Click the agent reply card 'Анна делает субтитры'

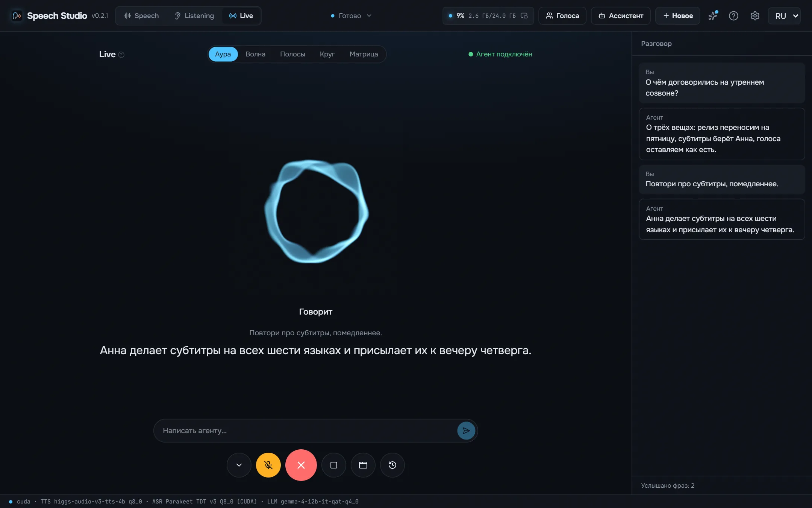tap(721, 219)
